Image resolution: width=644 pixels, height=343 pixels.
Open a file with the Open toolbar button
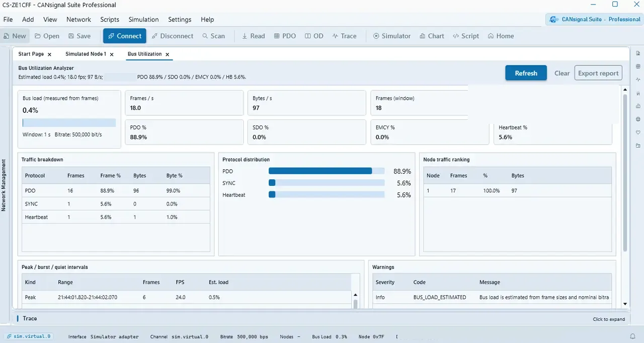(47, 36)
